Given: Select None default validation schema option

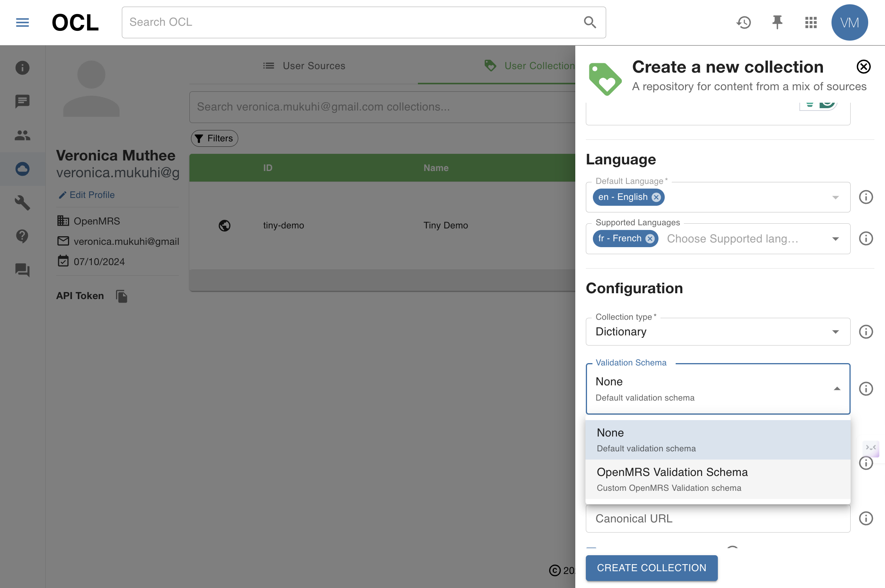Looking at the screenshot, I should 718,440.
